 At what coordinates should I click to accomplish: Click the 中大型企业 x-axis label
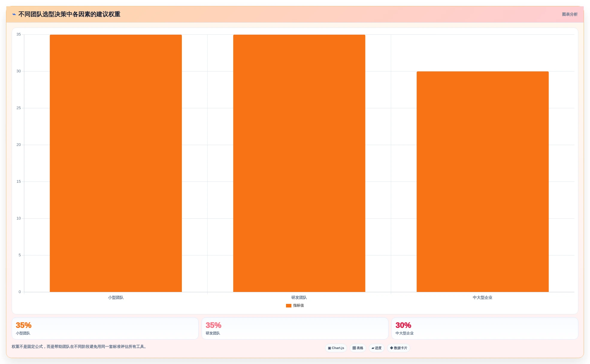482,298
